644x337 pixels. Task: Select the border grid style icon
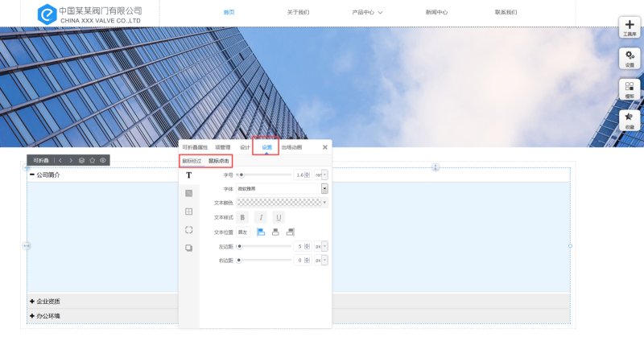[188, 212]
